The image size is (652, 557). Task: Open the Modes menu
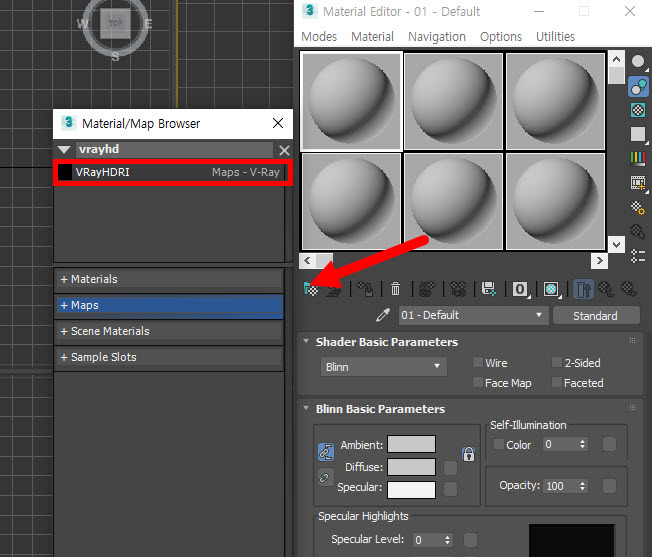point(319,37)
